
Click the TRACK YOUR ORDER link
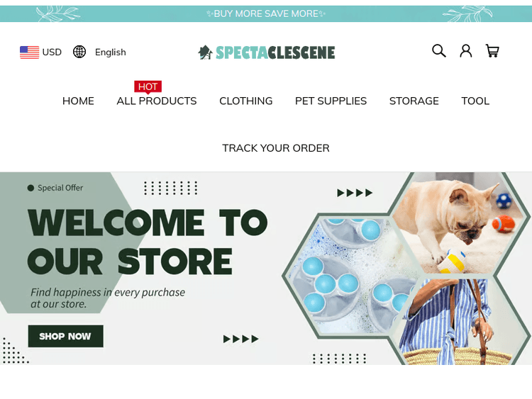click(x=276, y=148)
